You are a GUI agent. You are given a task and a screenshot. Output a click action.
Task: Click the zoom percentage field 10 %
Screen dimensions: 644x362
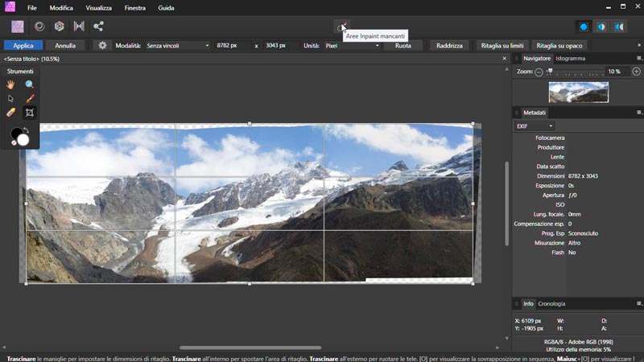pos(617,72)
